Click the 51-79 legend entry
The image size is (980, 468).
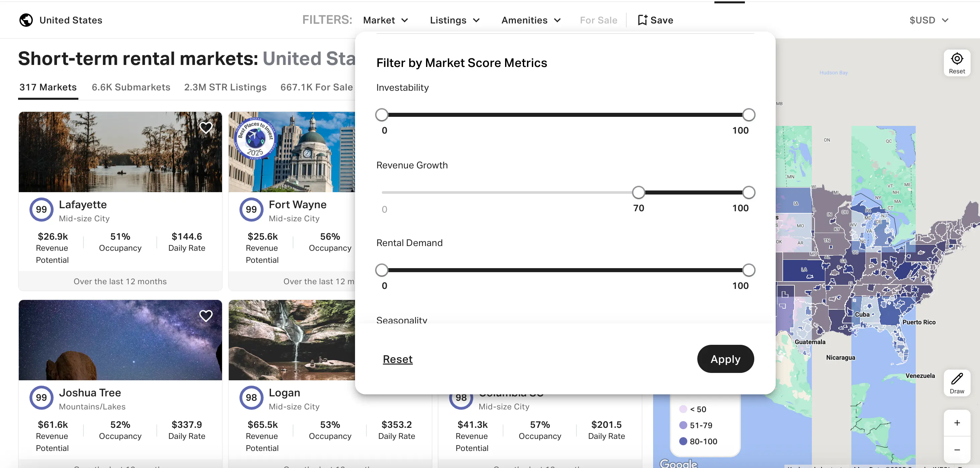pos(695,425)
